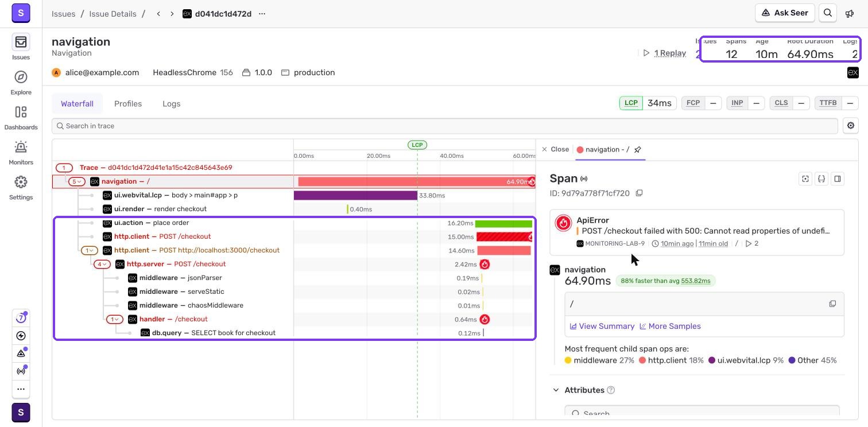Open the header ellipsis actions menu
This screenshot has width=868, height=427.
[262, 14]
